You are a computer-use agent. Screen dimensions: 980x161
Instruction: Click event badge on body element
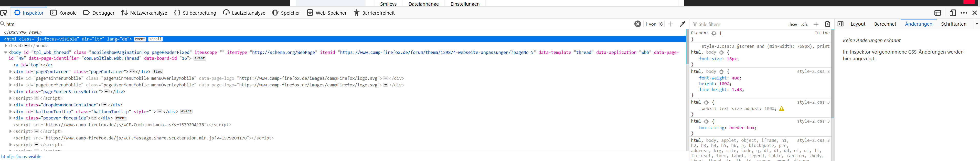[x=200, y=58]
